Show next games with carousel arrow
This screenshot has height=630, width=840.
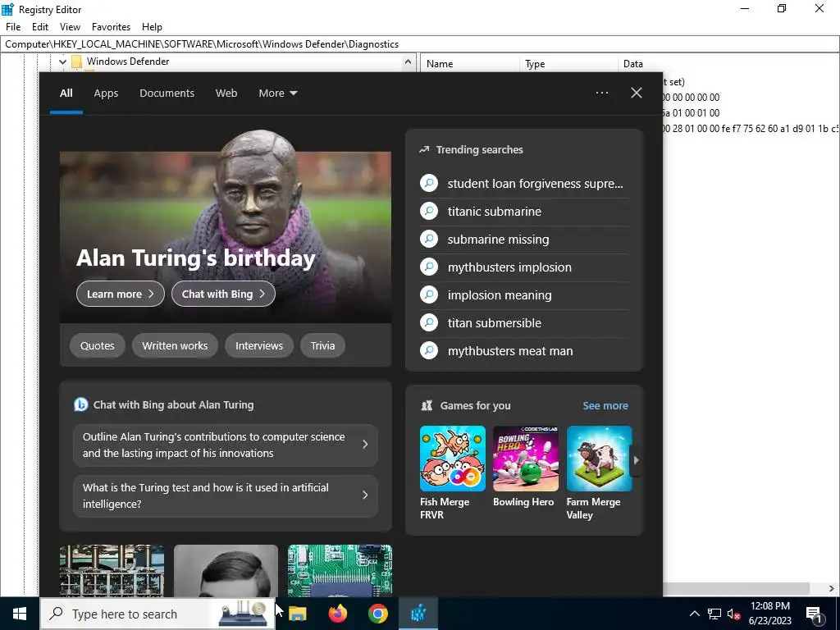[x=636, y=459]
